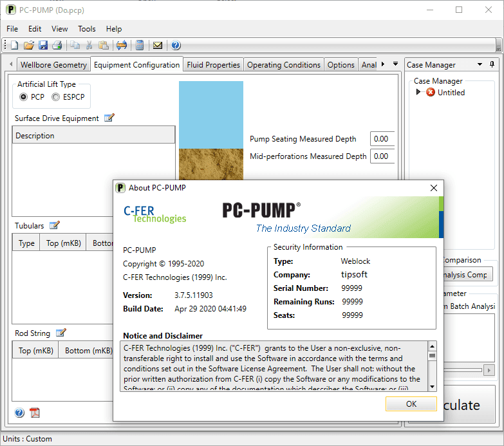This screenshot has height=446, width=504.
Task: Open toolbar overflow options at right end
Action: [x=499, y=45]
